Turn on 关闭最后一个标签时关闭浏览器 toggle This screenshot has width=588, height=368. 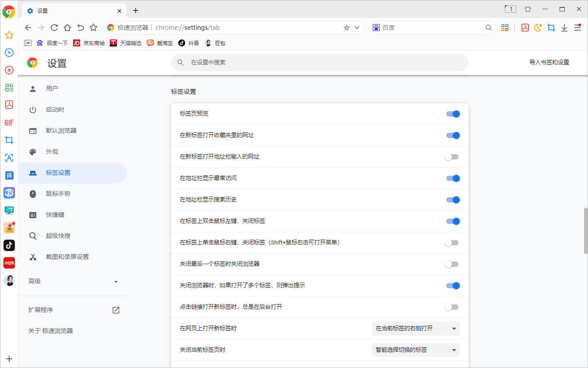click(452, 264)
